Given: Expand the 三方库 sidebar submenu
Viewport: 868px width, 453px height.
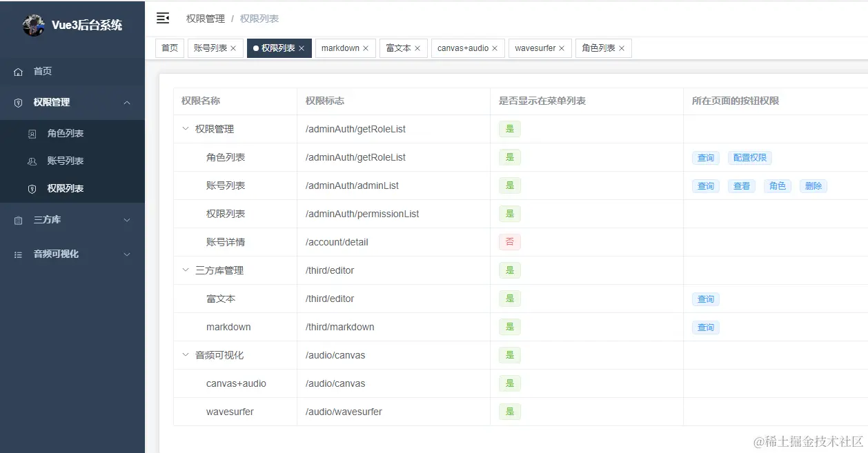Looking at the screenshot, I should [127, 220].
